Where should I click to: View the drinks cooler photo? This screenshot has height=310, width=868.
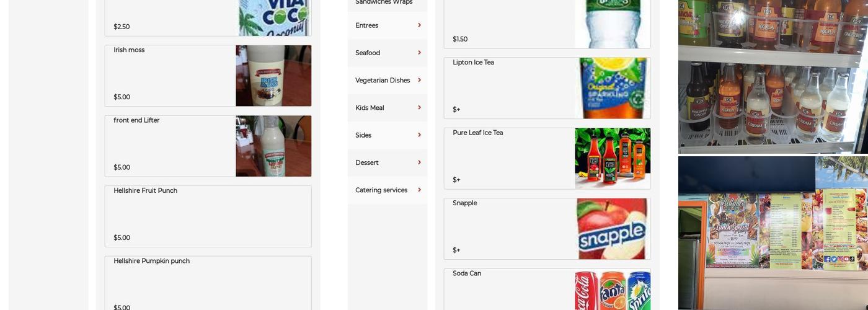click(773, 76)
